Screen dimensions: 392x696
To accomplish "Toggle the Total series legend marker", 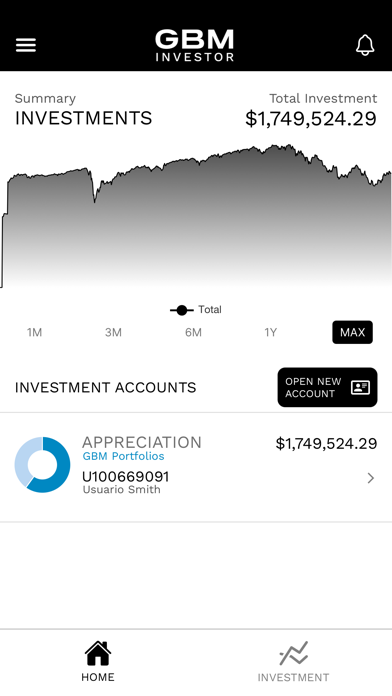I will pyautogui.click(x=182, y=310).
